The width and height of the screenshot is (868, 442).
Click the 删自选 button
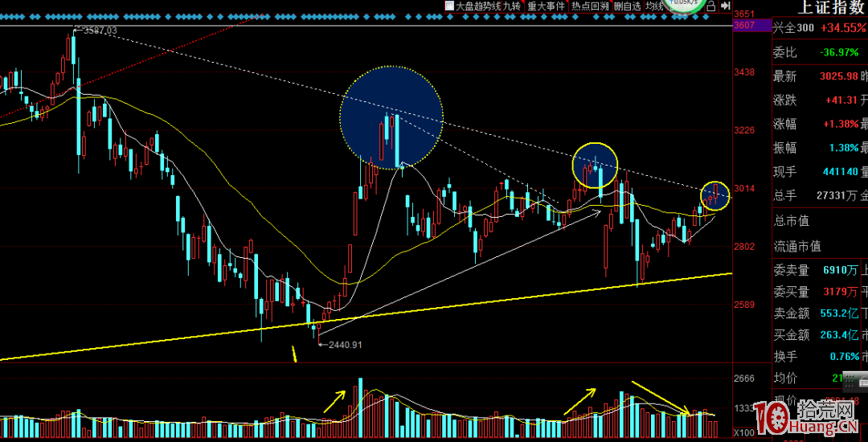point(628,6)
